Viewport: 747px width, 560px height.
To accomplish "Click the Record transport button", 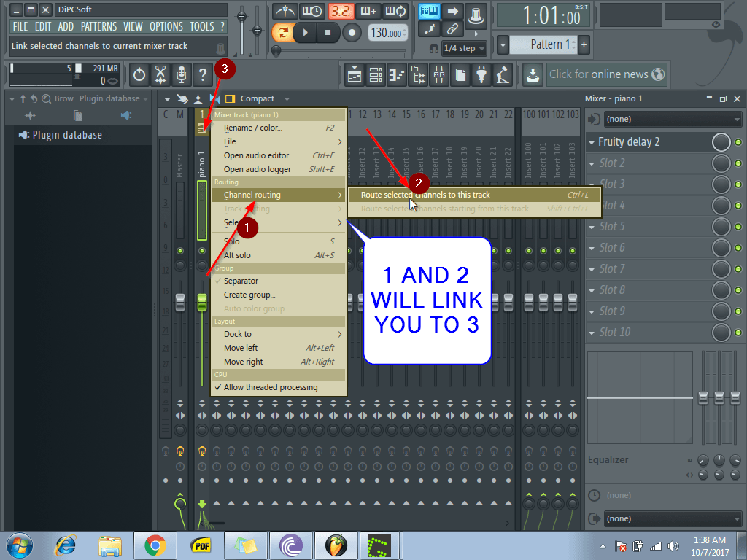I will point(352,33).
